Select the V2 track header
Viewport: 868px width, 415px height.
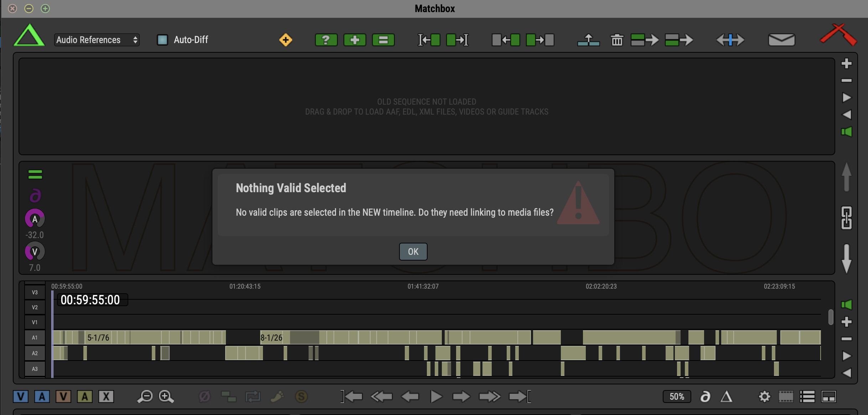(x=35, y=307)
